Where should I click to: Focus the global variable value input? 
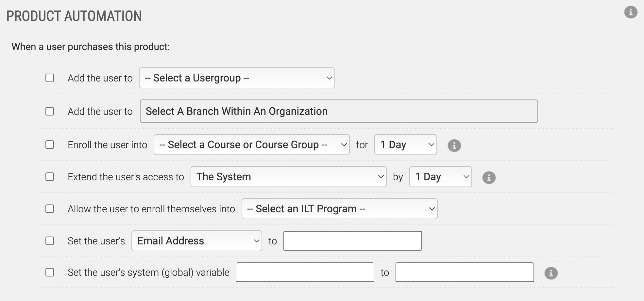[x=465, y=272]
